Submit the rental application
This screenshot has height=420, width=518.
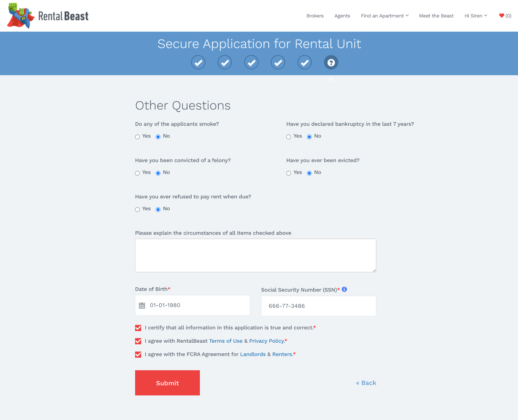(x=167, y=383)
